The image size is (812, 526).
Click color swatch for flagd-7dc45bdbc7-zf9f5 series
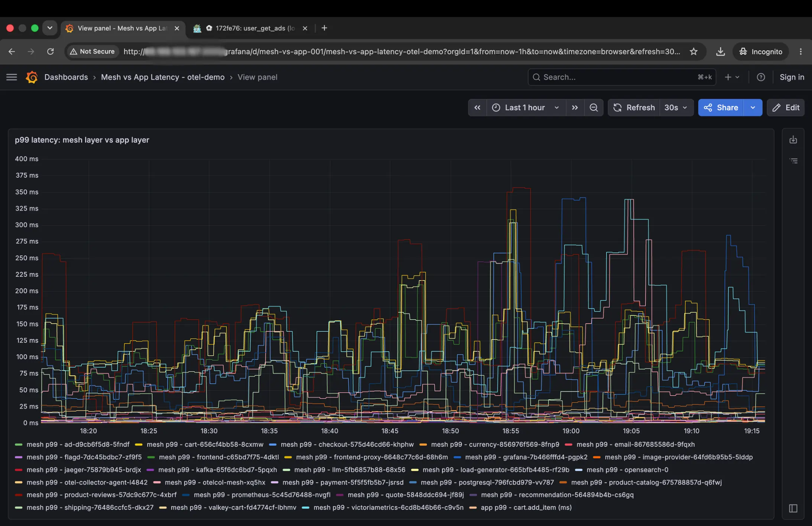(19, 457)
